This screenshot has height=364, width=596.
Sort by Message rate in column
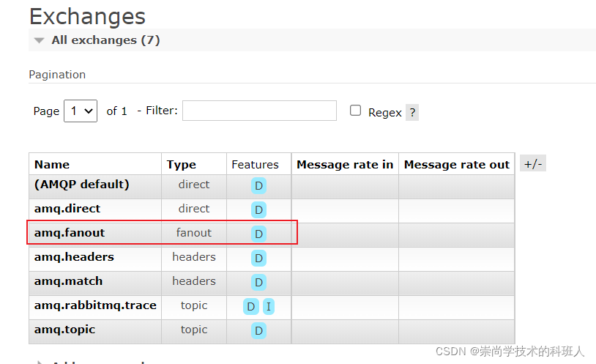[x=345, y=165]
